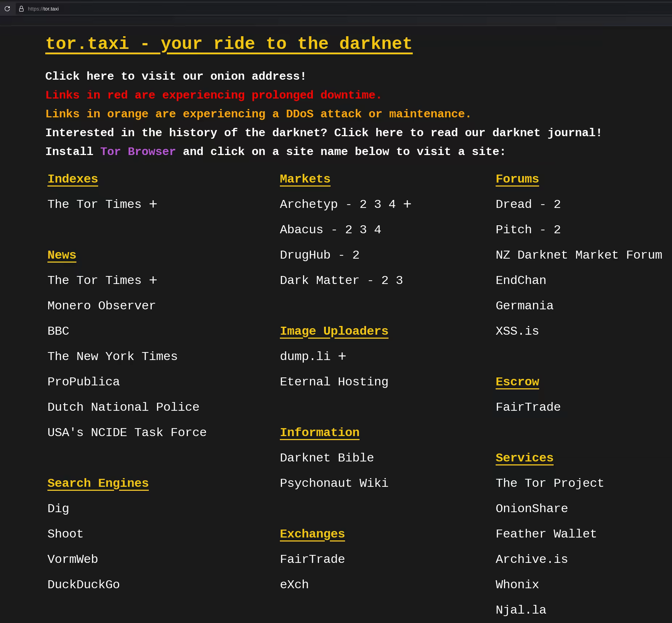Expand the plus after The Tor Times under Indexes
Screen dimensions: 672x623
click(x=153, y=204)
